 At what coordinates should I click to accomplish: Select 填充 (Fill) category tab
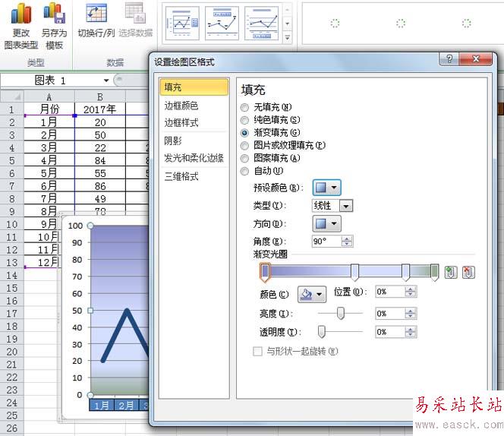(194, 87)
